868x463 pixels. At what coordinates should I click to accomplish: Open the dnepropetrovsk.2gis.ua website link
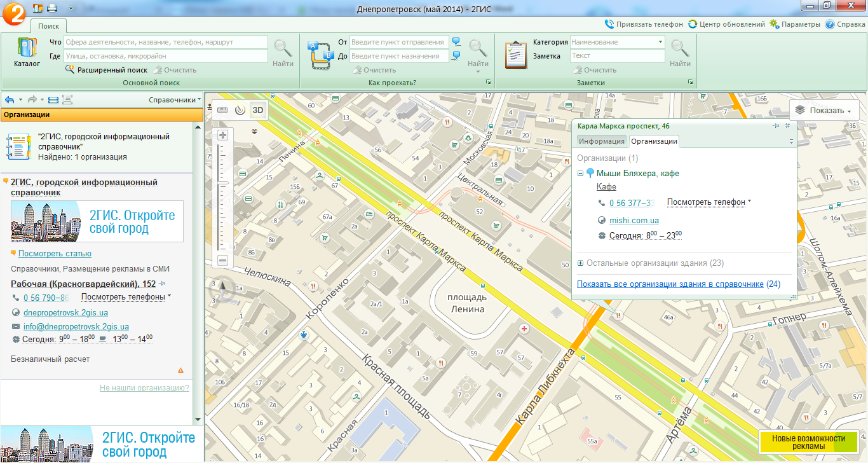coord(65,312)
